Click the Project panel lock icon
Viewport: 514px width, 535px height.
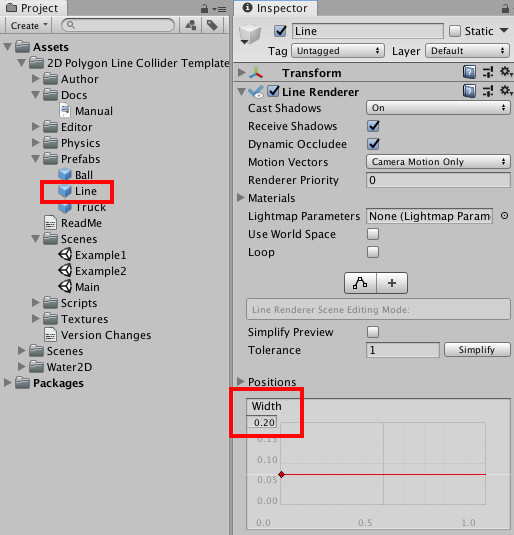coord(204,9)
